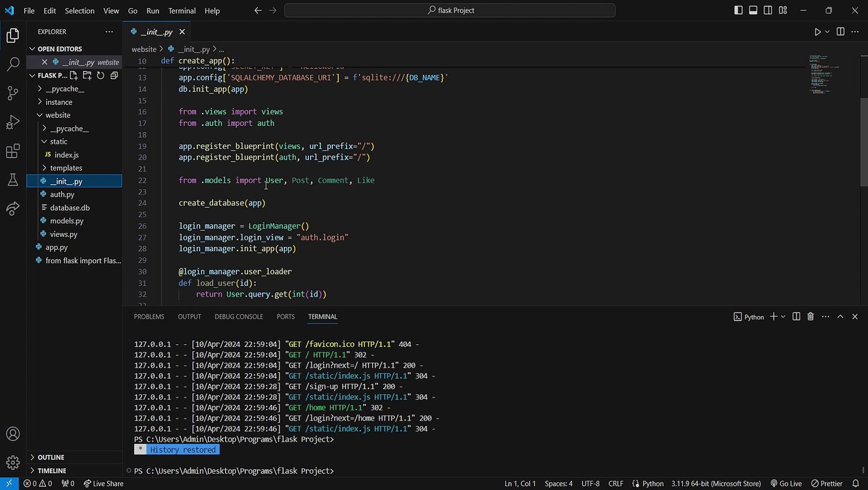The height and width of the screenshot is (490, 868).
Task: Open editor More Actions ellipsis
Action: click(x=855, y=32)
